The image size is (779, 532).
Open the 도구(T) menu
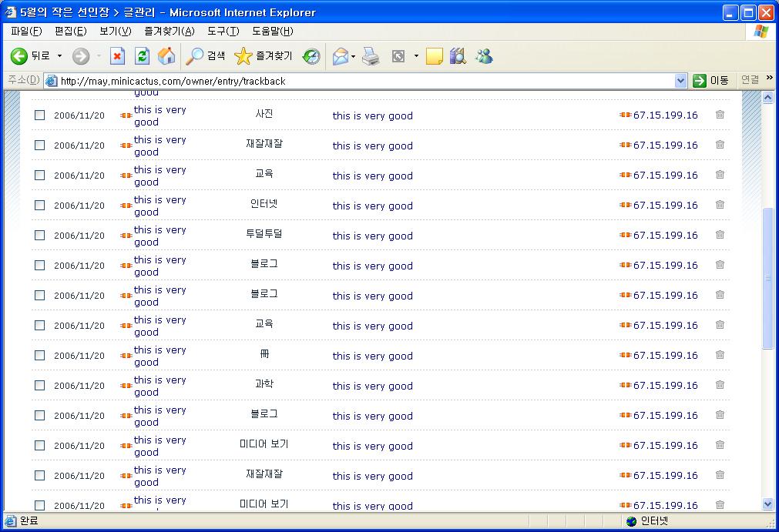pyautogui.click(x=223, y=32)
